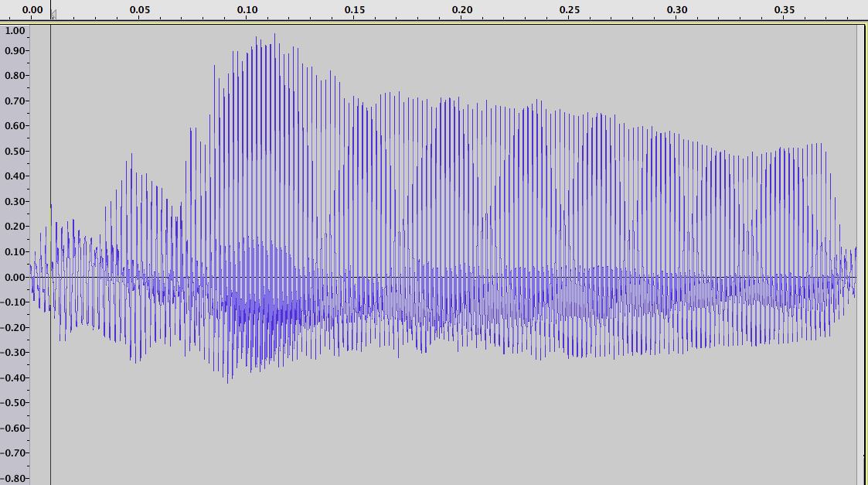Click the timeline ruler at 0.30

677,9
